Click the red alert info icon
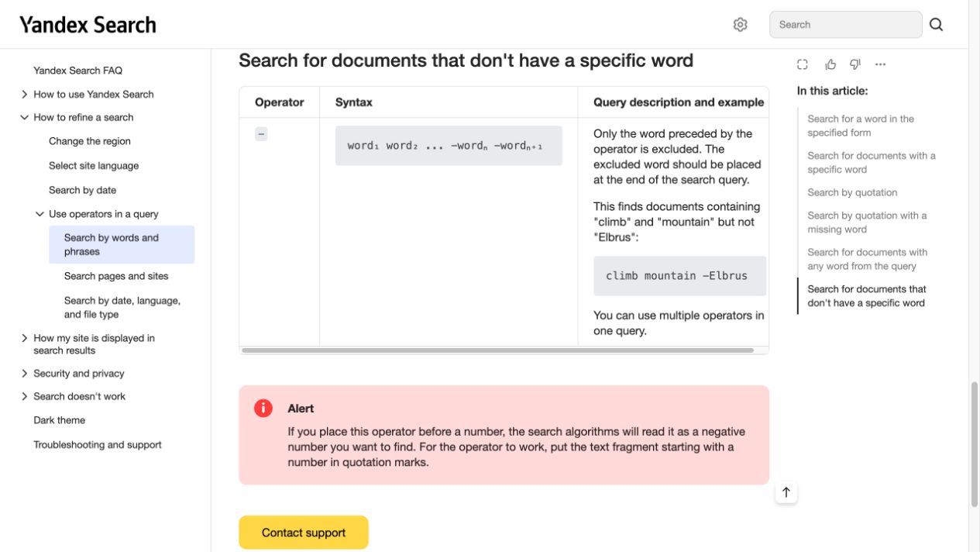The image size is (980, 552). pyautogui.click(x=263, y=409)
